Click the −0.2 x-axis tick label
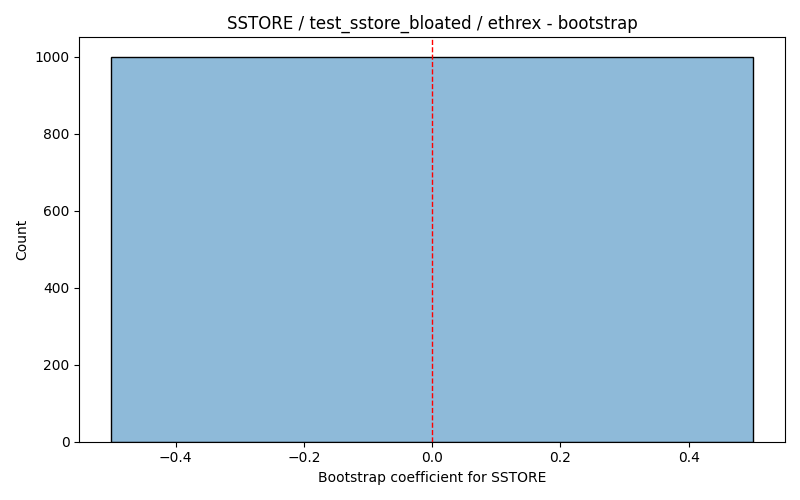 coord(304,457)
